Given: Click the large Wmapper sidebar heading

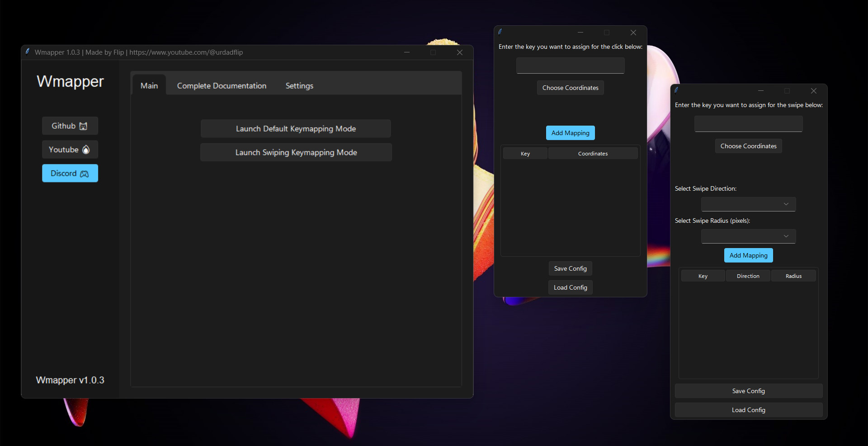Looking at the screenshot, I should 70,81.
